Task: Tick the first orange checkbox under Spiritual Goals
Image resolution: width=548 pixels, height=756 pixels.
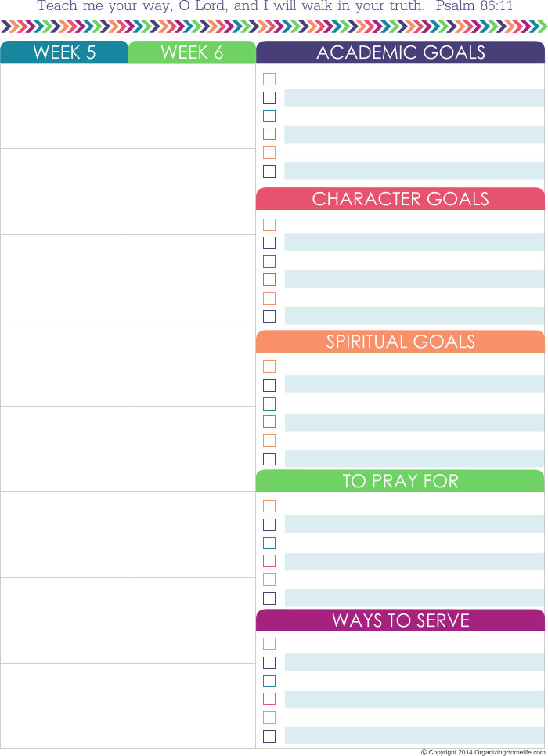Action: tap(269, 367)
